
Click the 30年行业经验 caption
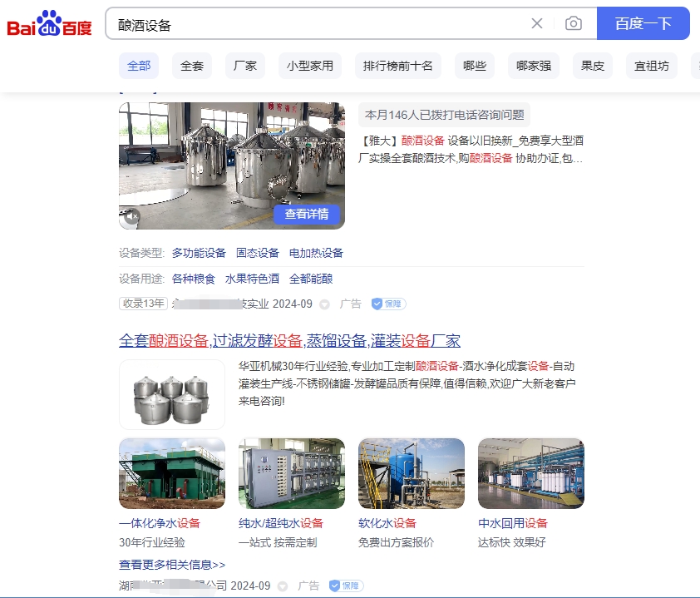coord(152,542)
